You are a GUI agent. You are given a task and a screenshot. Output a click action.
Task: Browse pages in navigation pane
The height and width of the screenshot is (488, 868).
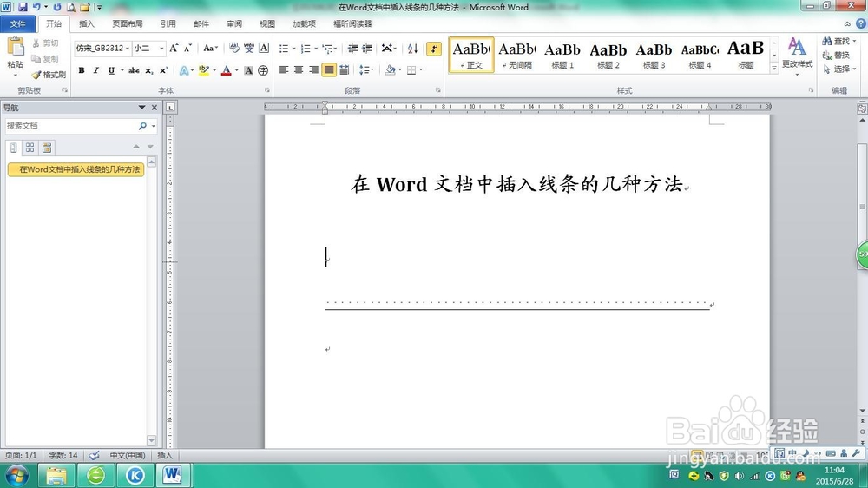click(x=30, y=148)
